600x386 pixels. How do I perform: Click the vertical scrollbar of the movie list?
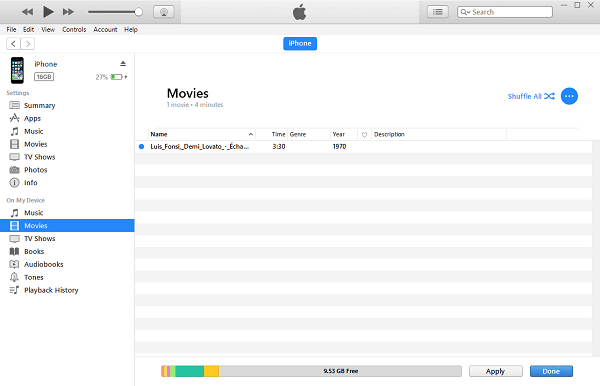[596, 247]
